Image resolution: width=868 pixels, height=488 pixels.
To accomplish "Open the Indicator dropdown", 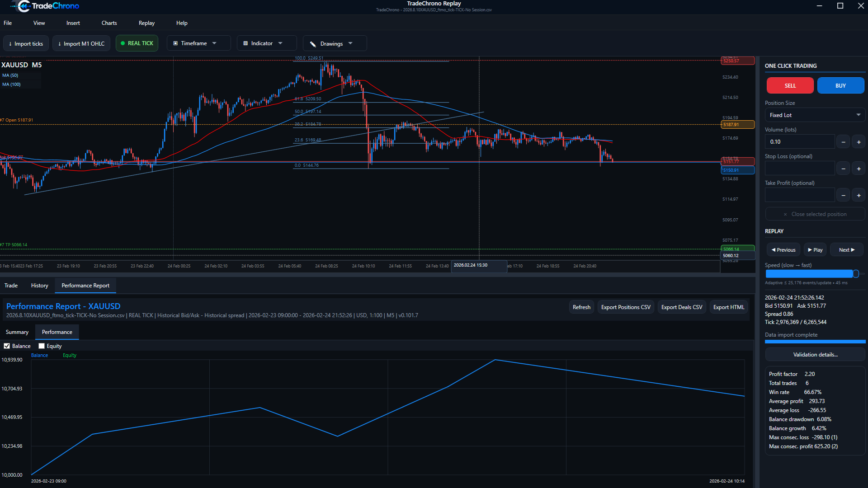I will coord(267,43).
